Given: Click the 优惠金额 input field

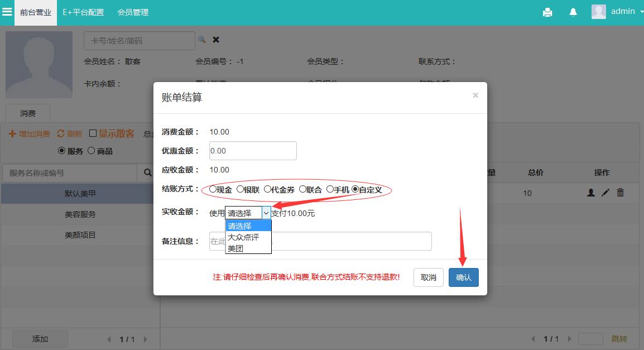Looking at the screenshot, I should point(253,151).
